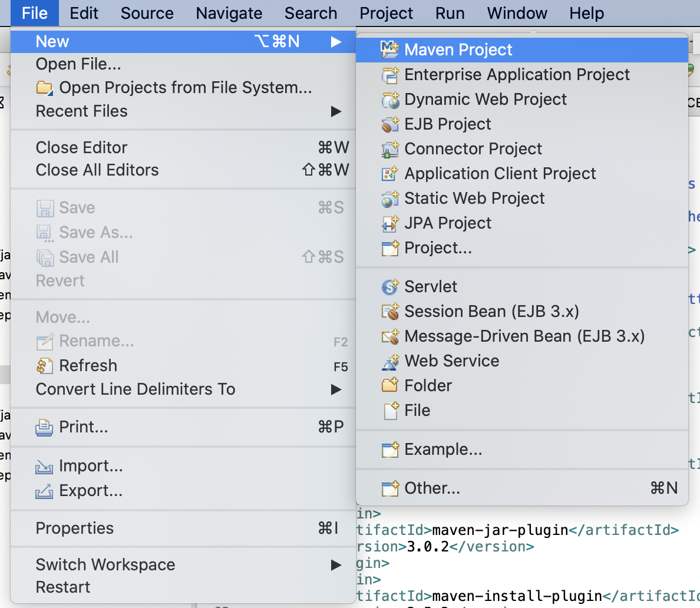This screenshot has width=700, height=608.
Task: Click the Other... wizard icon
Action: (x=389, y=488)
